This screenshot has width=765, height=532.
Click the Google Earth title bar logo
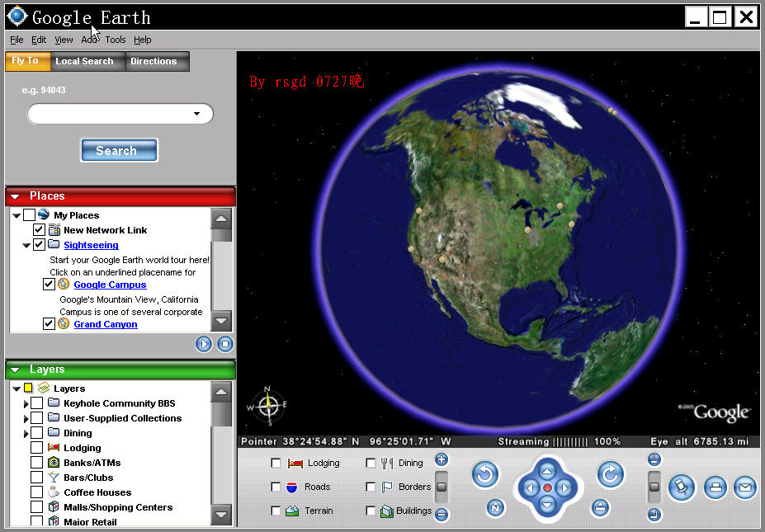pyautogui.click(x=17, y=16)
